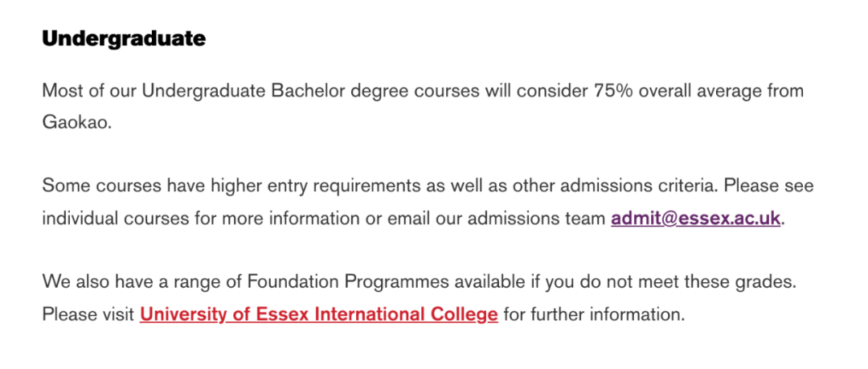Click the Undergraduate heading

pyautogui.click(x=124, y=39)
